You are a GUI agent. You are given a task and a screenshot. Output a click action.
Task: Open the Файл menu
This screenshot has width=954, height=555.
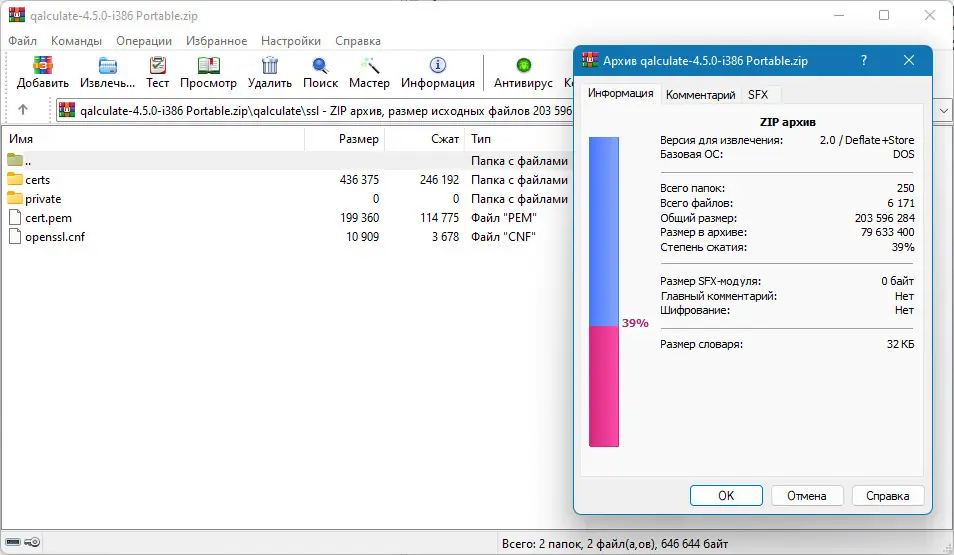[23, 41]
